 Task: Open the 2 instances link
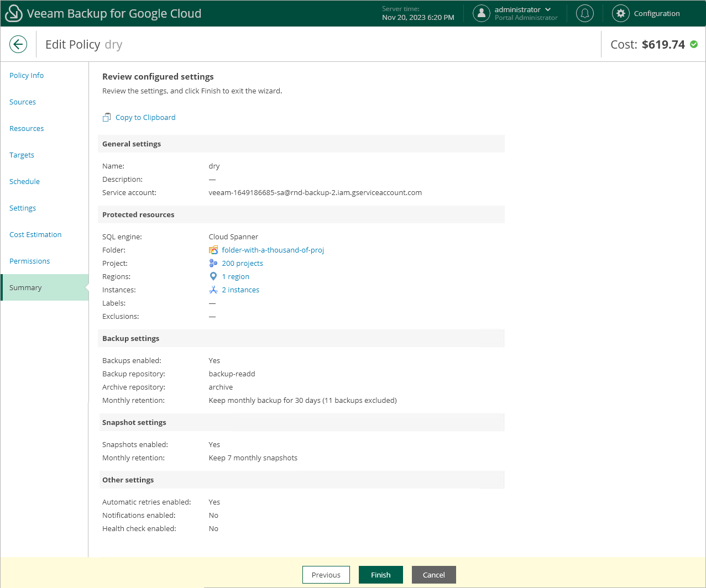[x=240, y=290]
